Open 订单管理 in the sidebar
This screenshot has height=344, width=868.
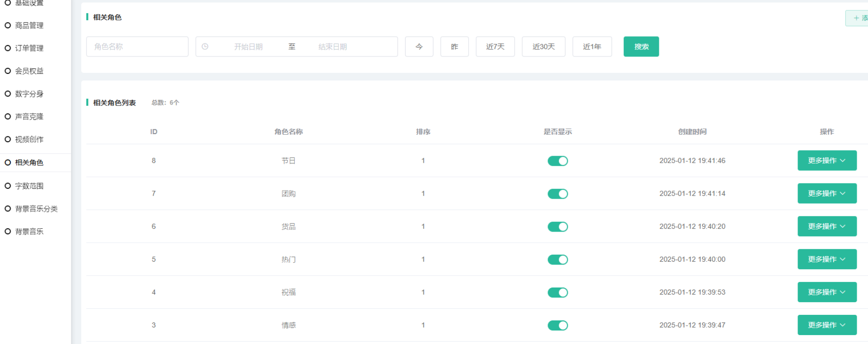29,48
